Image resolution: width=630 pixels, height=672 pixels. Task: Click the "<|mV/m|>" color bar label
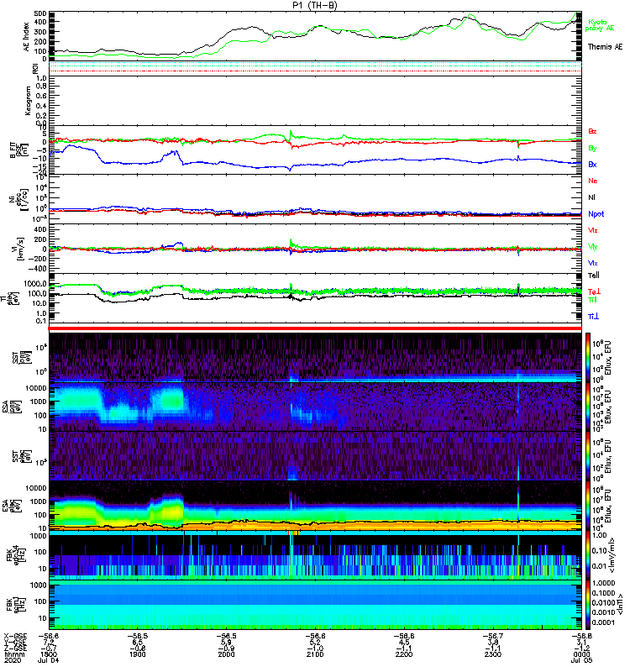point(613,555)
